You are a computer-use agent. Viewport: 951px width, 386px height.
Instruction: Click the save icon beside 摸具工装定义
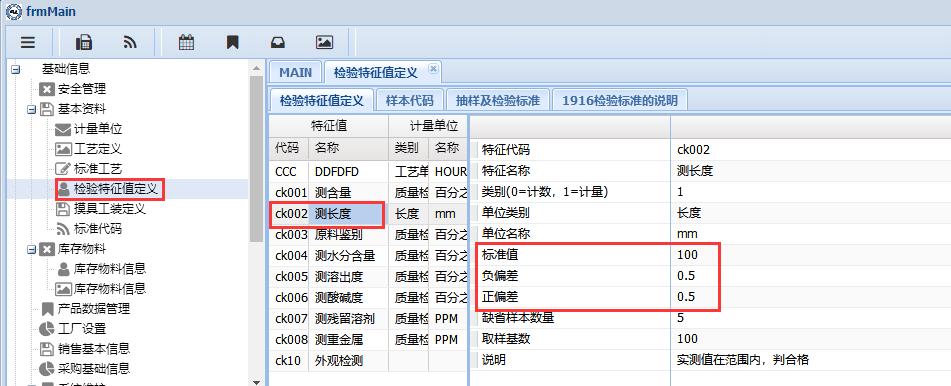[x=62, y=209]
